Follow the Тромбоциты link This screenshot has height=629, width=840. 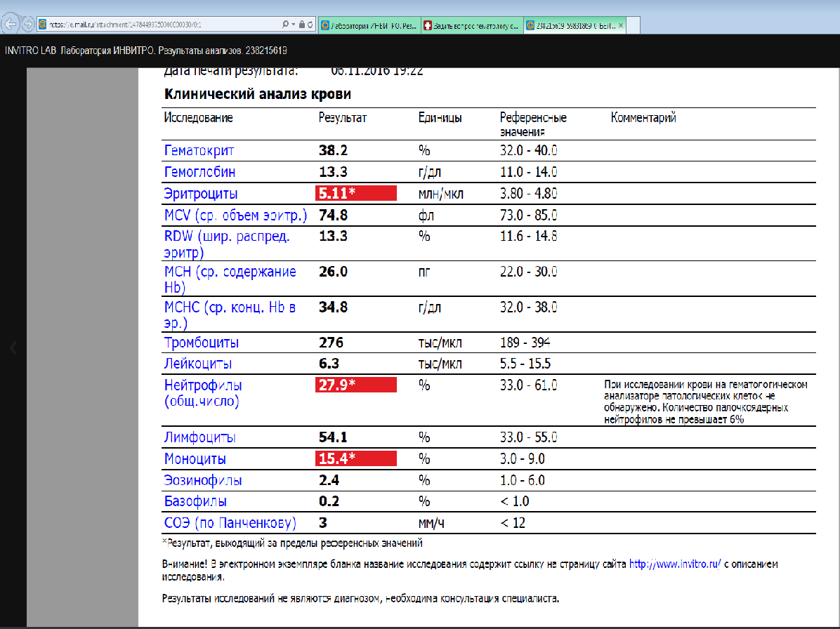point(201,343)
